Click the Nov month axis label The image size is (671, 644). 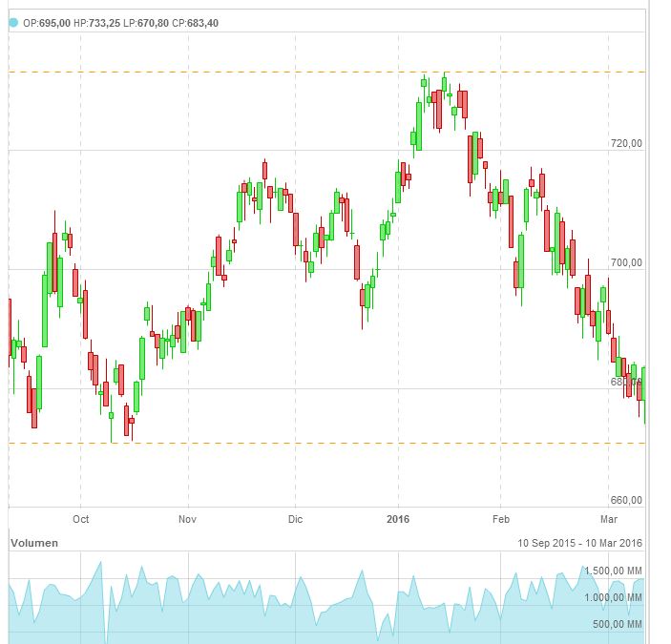pyautogui.click(x=187, y=519)
